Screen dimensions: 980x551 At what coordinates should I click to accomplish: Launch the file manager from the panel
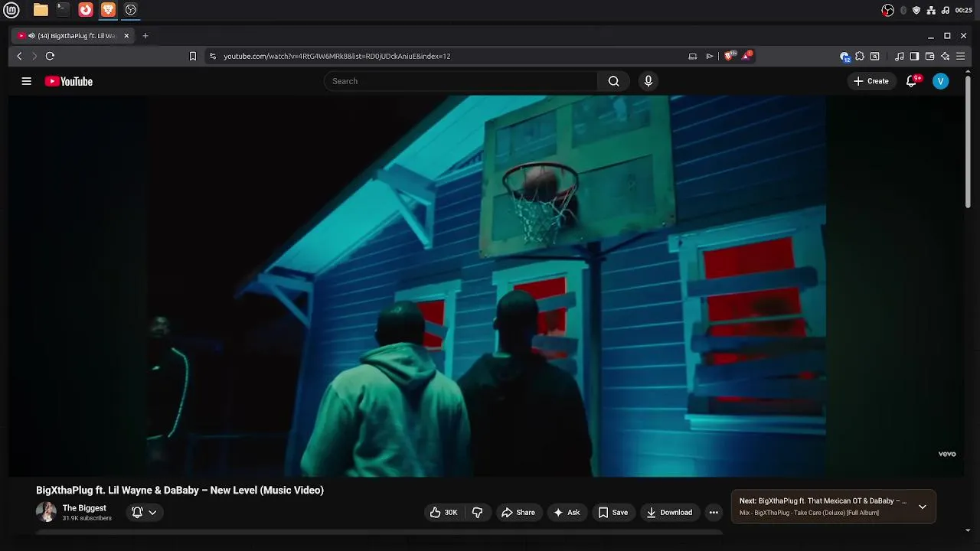click(x=41, y=10)
